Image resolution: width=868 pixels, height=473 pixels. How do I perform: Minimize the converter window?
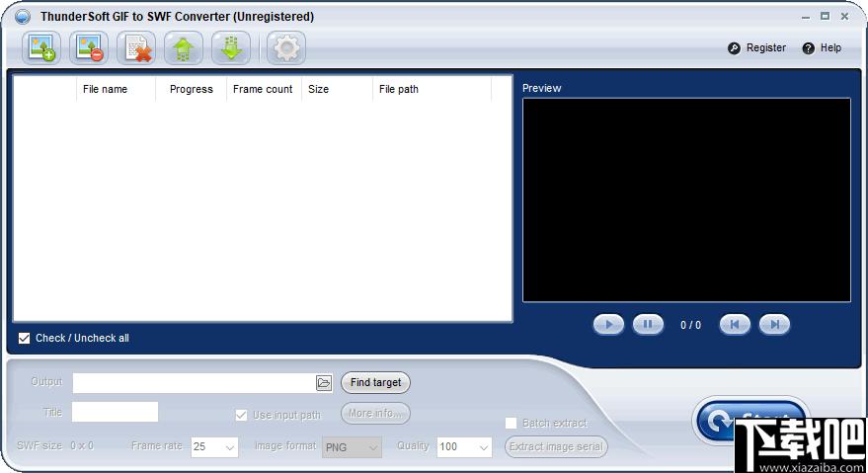click(806, 17)
